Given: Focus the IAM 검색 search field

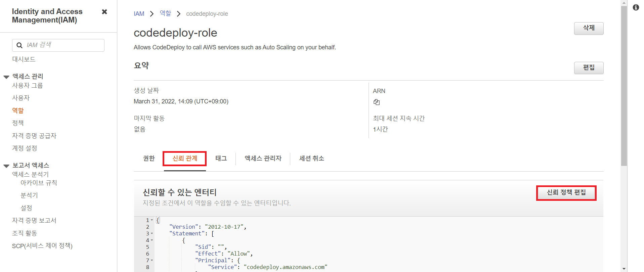Looking at the screenshot, I should coord(58,45).
